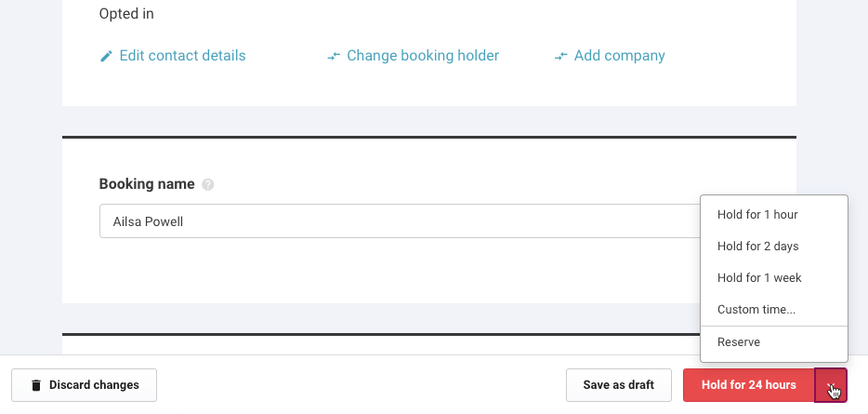Click the Opted in status text
This screenshot has height=414, width=868.
coord(126,14)
